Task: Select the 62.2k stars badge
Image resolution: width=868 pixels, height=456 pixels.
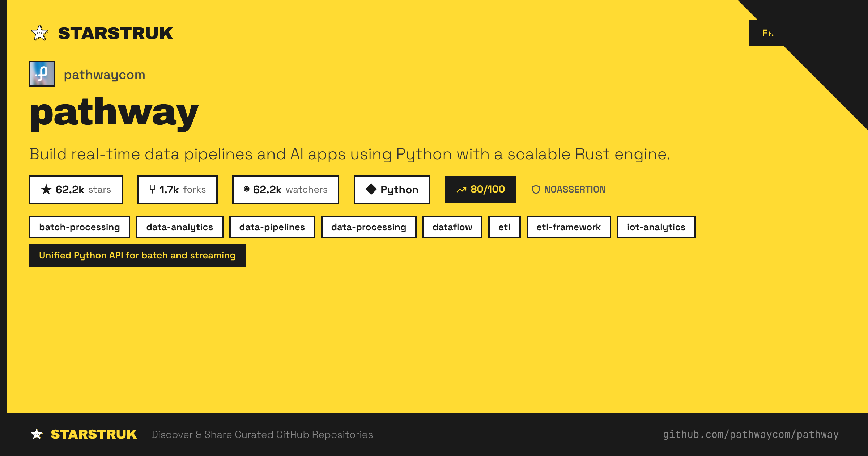Action: 76,190
